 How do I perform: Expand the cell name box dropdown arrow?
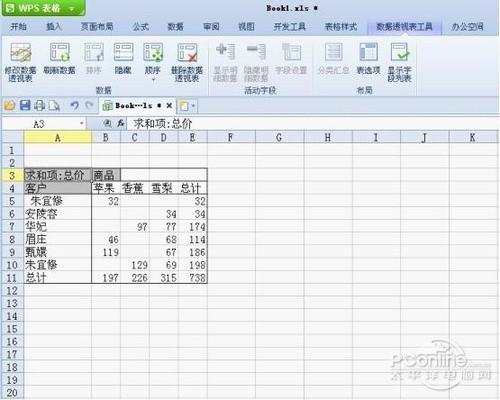81,124
